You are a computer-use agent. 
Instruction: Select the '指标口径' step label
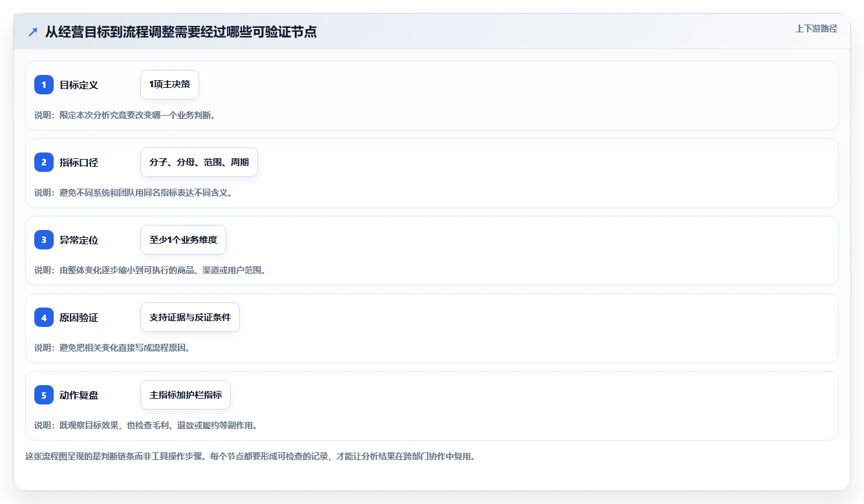click(x=79, y=162)
